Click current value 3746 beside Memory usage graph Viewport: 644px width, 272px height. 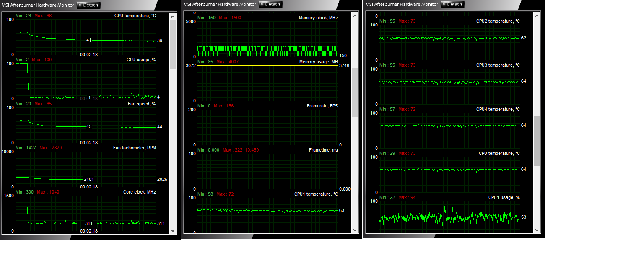coord(344,65)
